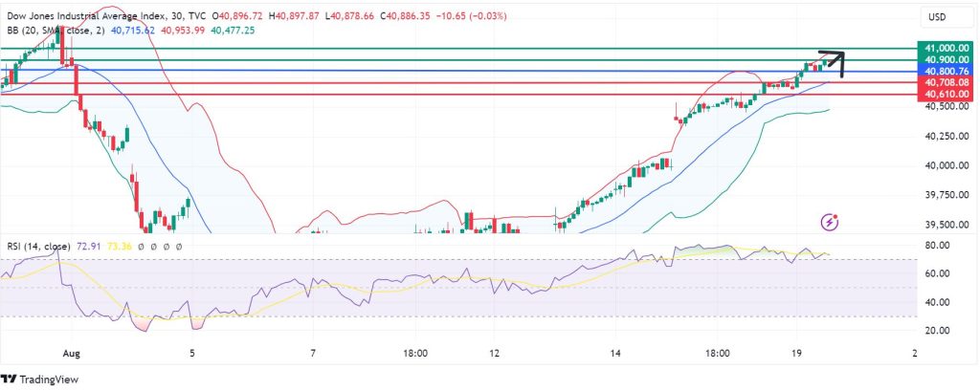The height and width of the screenshot is (391, 980).
Task: Click the 14 date label on time axis
Action: [x=615, y=353]
